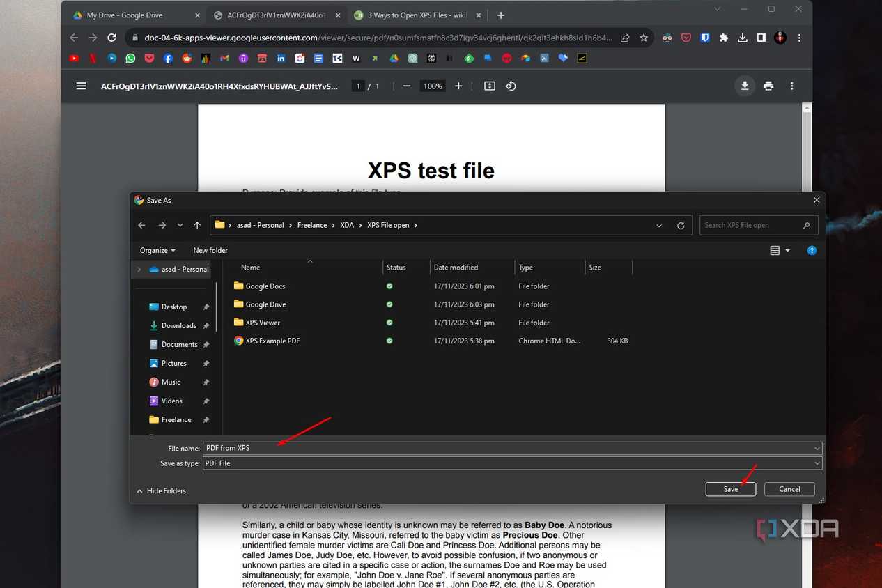Toggle Chrome side panel icon
Viewport: 882px width, 588px height.
(761, 38)
